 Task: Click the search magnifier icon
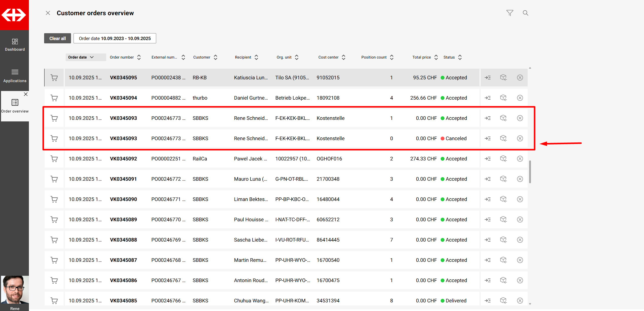pyautogui.click(x=525, y=13)
